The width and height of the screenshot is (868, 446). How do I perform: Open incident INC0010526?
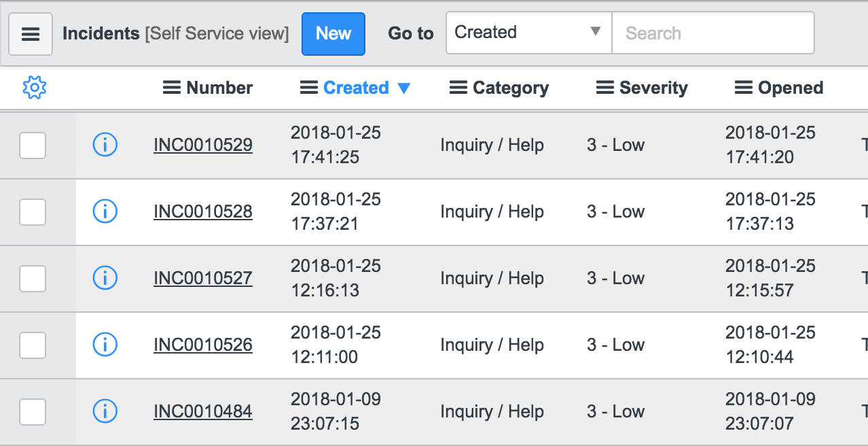click(x=202, y=345)
